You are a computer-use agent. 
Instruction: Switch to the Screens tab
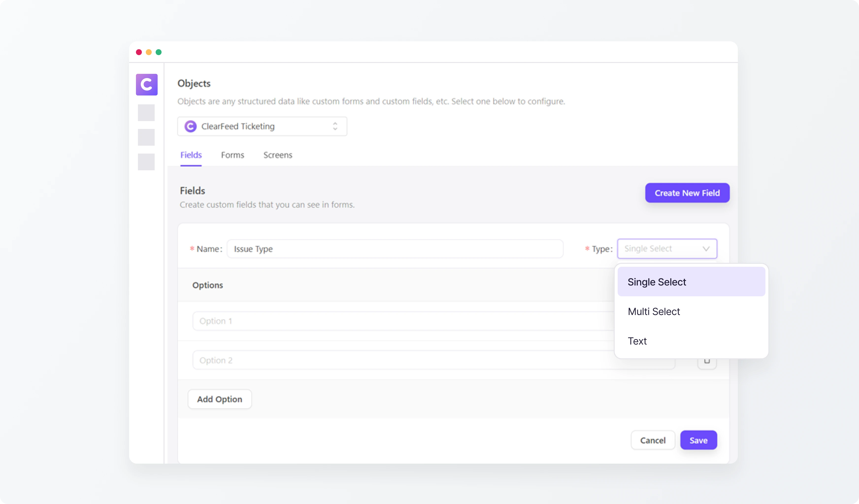278,155
